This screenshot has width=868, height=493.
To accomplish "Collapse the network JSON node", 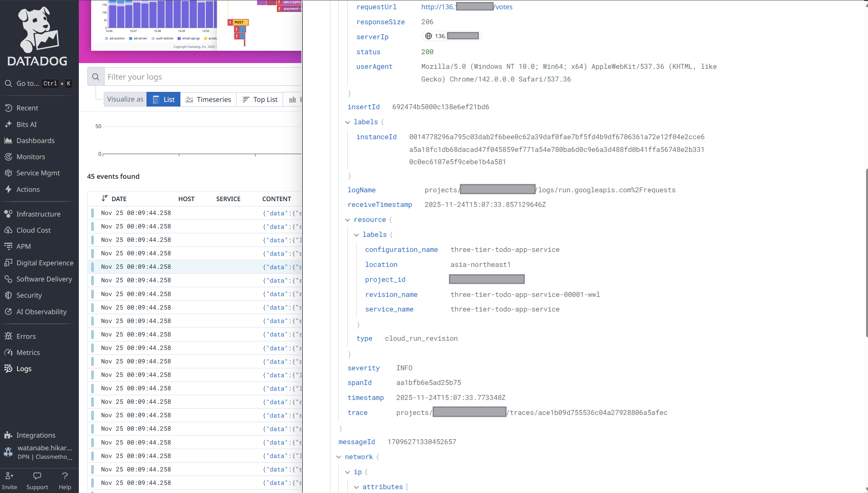I will (x=339, y=457).
